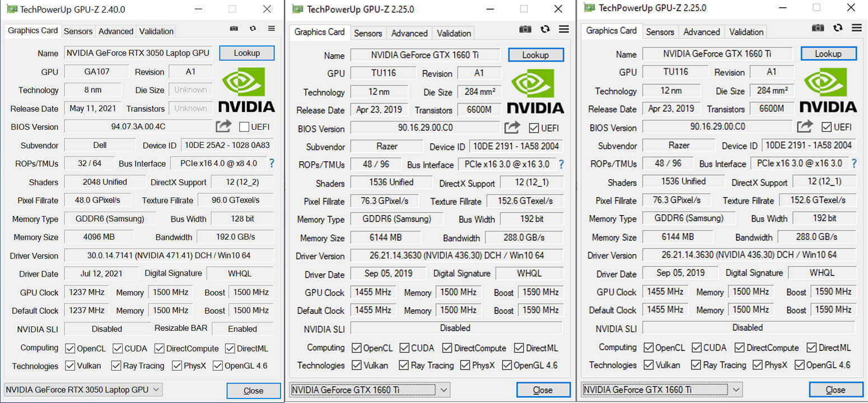
Task: Switch to the Sensors tab in the middle GPU-Z 2.25.0 window
Action: coord(368,33)
